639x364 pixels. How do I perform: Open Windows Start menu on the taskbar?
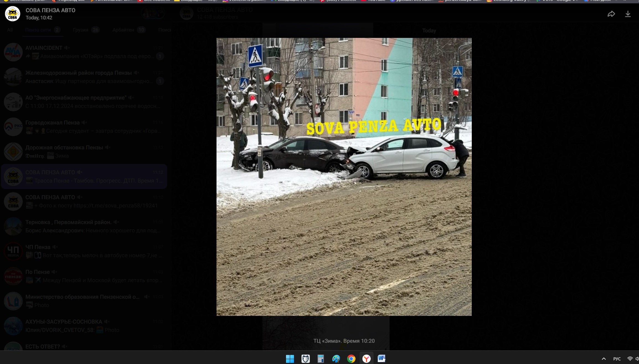tap(290, 359)
